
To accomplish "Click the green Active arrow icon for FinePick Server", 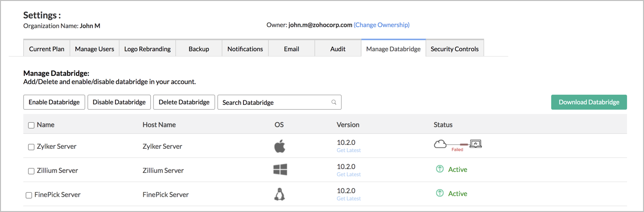I will tap(440, 194).
